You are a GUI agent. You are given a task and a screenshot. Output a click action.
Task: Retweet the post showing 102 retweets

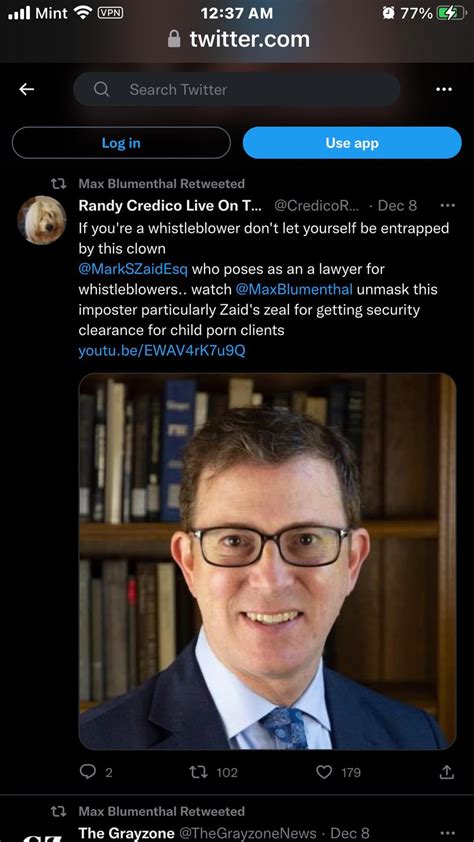pos(197,772)
